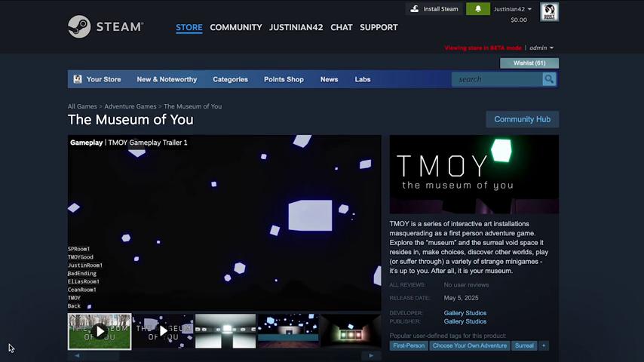Play the first grassy trailer thumbnail
The width and height of the screenshot is (644, 362).
coord(100,331)
